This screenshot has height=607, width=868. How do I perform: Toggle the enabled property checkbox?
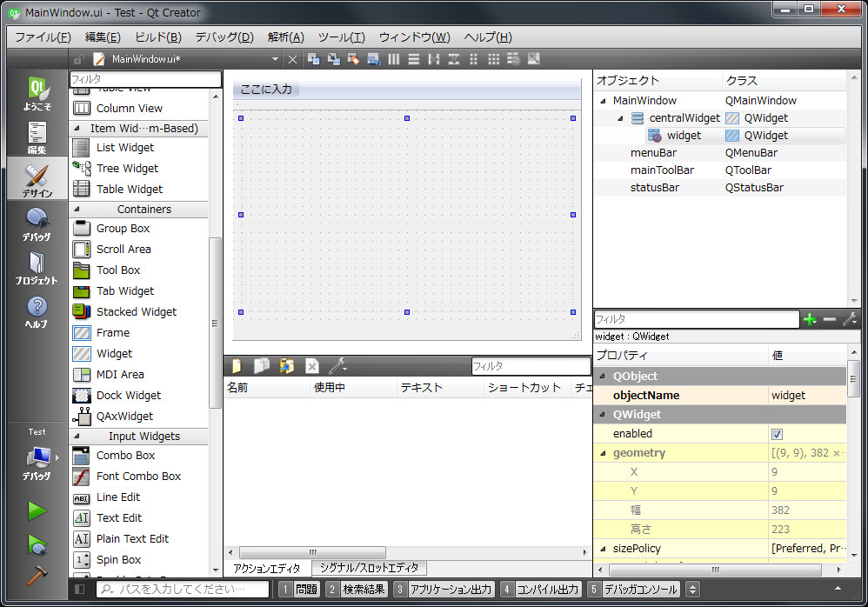[x=778, y=434]
